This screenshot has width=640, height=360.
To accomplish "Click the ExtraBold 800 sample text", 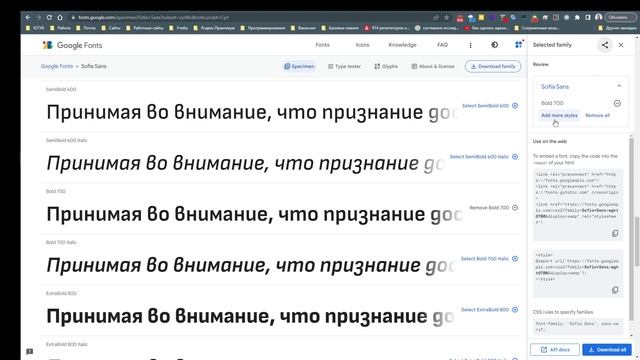I will pyautogui.click(x=250, y=316).
